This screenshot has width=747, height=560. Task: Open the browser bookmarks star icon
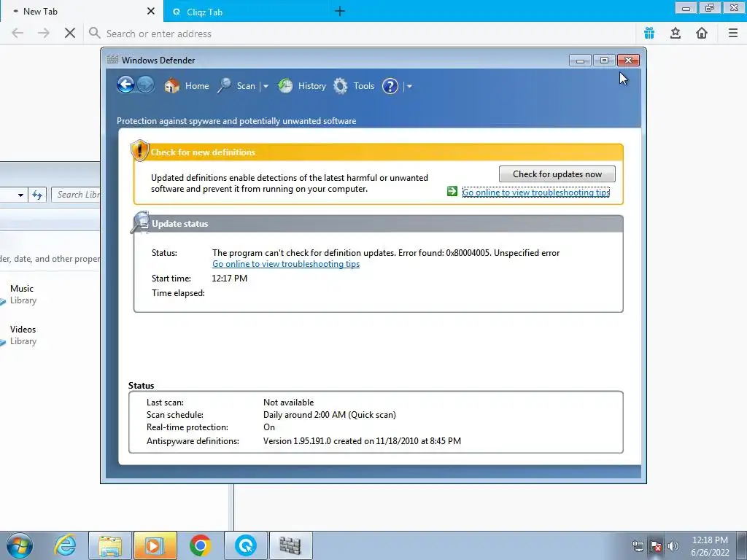coord(676,33)
